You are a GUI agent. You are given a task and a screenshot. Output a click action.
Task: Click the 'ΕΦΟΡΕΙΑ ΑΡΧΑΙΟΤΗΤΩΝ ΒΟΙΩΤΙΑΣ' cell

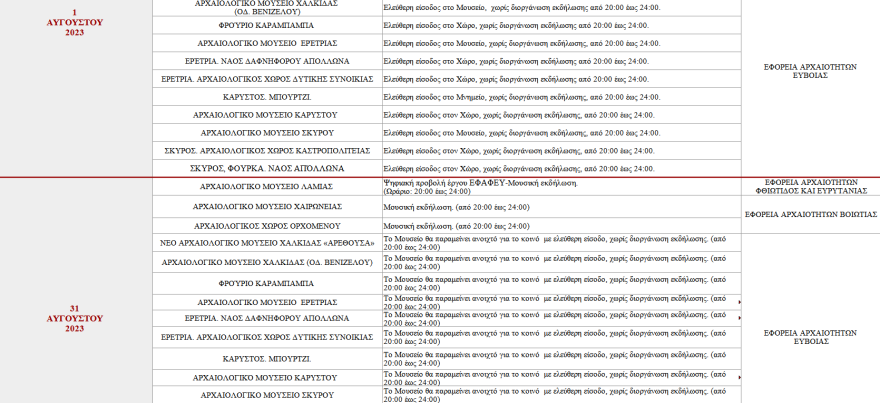coord(811,214)
